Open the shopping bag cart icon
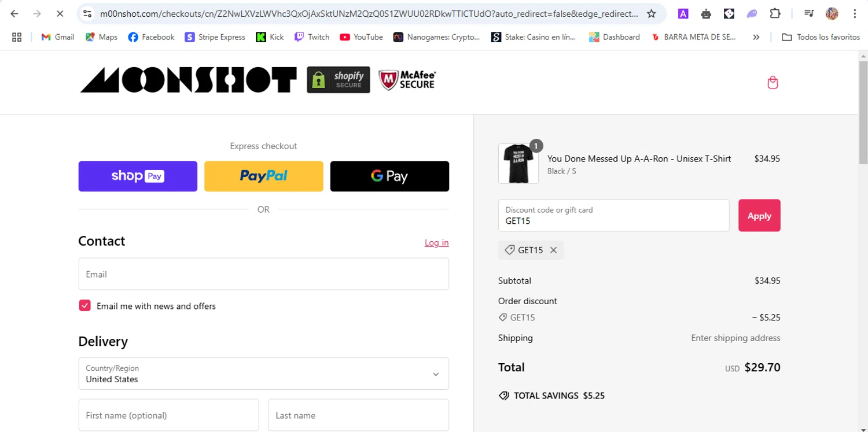 coord(773,82)
